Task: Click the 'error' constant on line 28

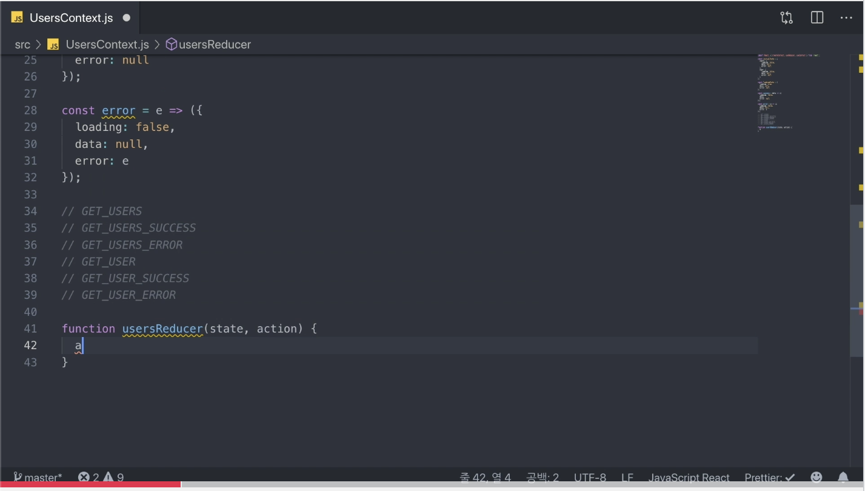Action: click(119, 110)
